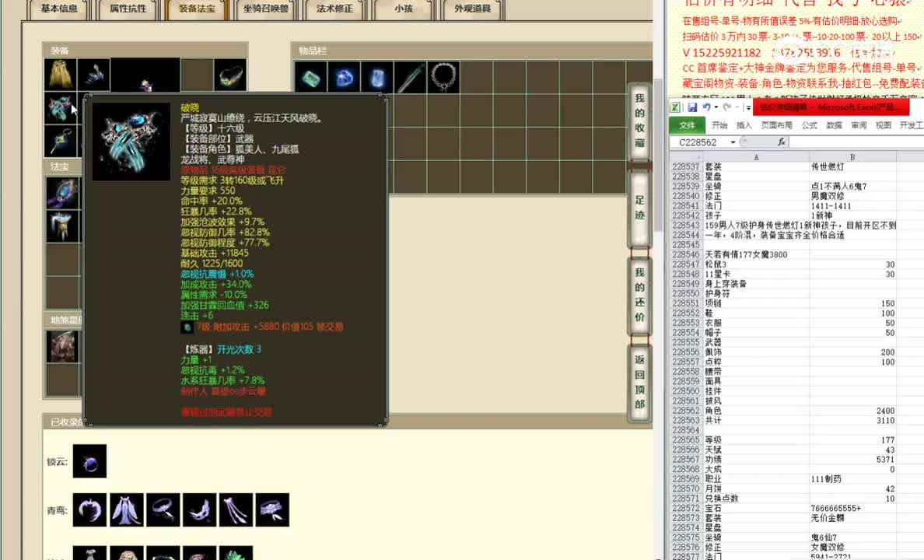Switch to the 法术修正 tab
This screenshot has height=560, width=924.
click(x=334, y=9)
